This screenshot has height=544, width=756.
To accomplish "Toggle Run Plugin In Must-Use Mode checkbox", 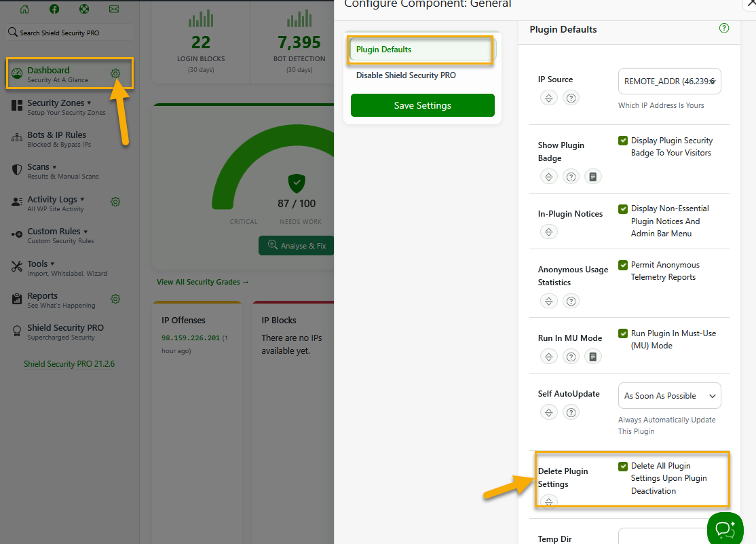I will point(623,333).
